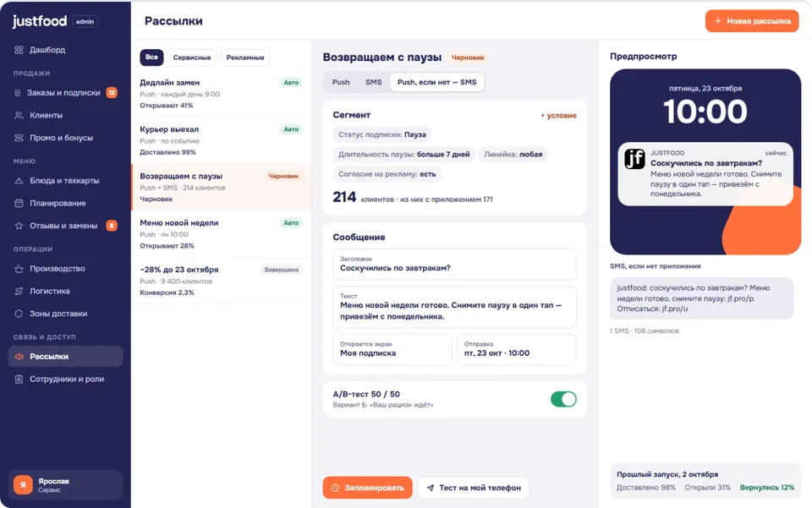Click the Планирование calendar icon

(x=19, y=204)
